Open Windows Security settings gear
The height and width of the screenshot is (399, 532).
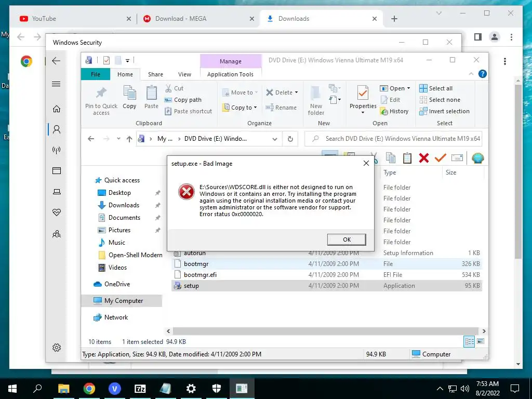pyautogui.click(x=57, y=348)
